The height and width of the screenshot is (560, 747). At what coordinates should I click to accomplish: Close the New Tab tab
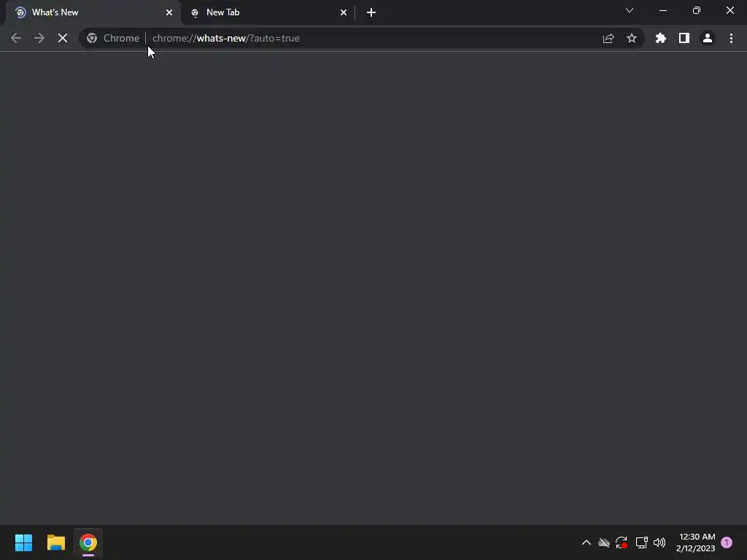pyautogui.click(x=344, y=12)
